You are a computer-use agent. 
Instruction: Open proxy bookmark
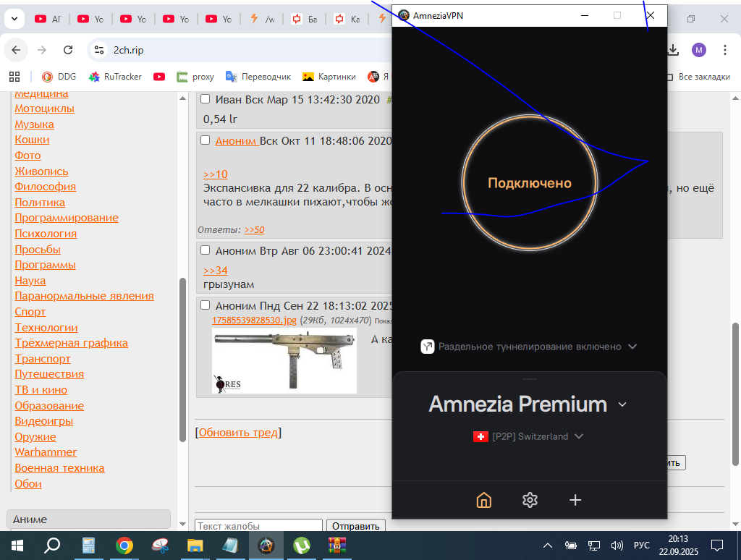195,77
